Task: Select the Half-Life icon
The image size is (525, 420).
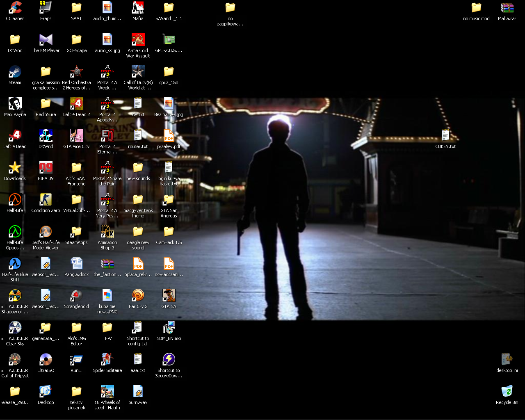Action: pos(15,199)
